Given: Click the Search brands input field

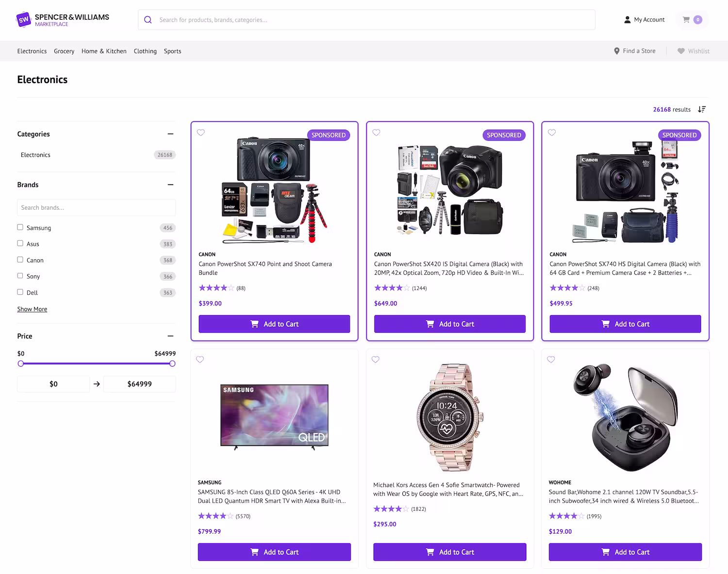Looking at the screenshot, I should 96,207.
